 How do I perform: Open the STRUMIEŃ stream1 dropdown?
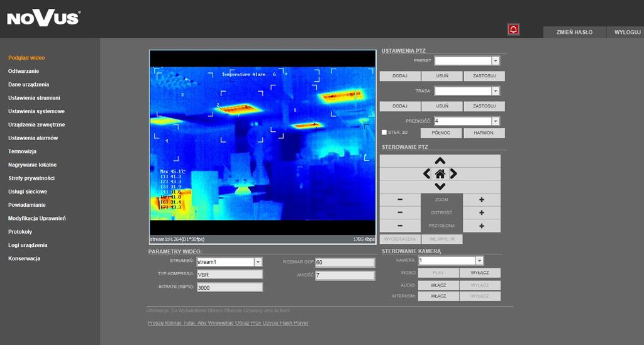258,261
